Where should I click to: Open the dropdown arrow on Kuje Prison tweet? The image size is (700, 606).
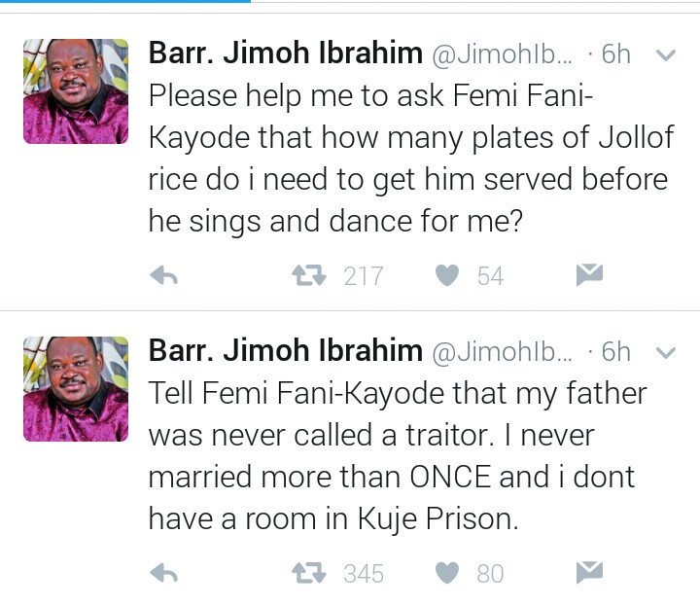[x=666, y=351]
